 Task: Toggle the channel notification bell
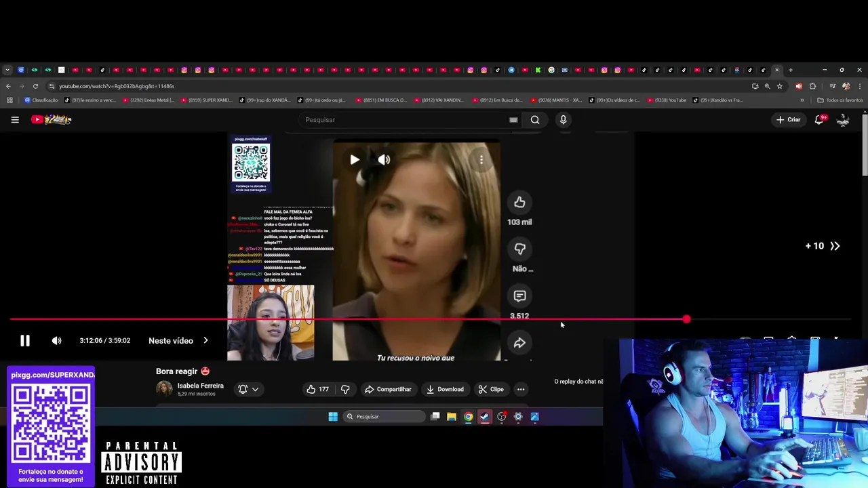[242, 389]
